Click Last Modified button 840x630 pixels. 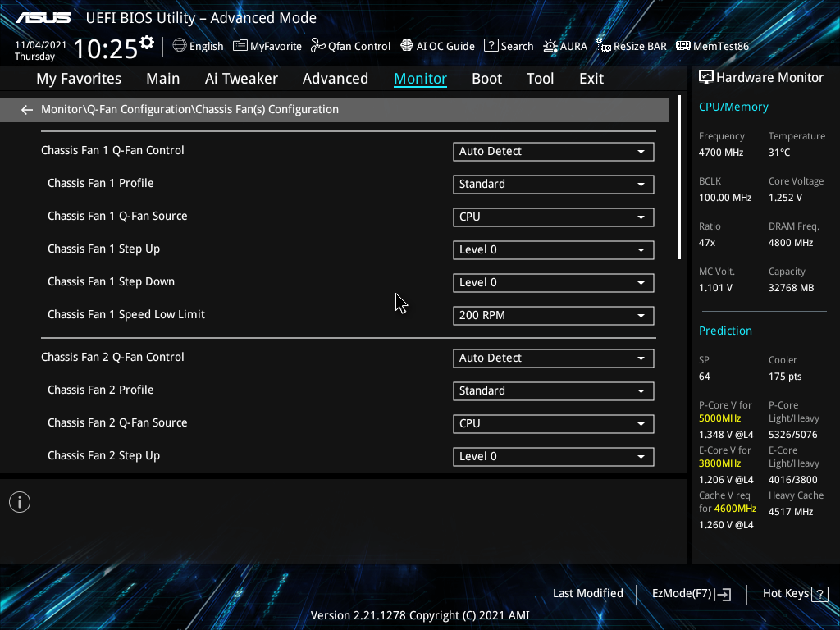587,594
